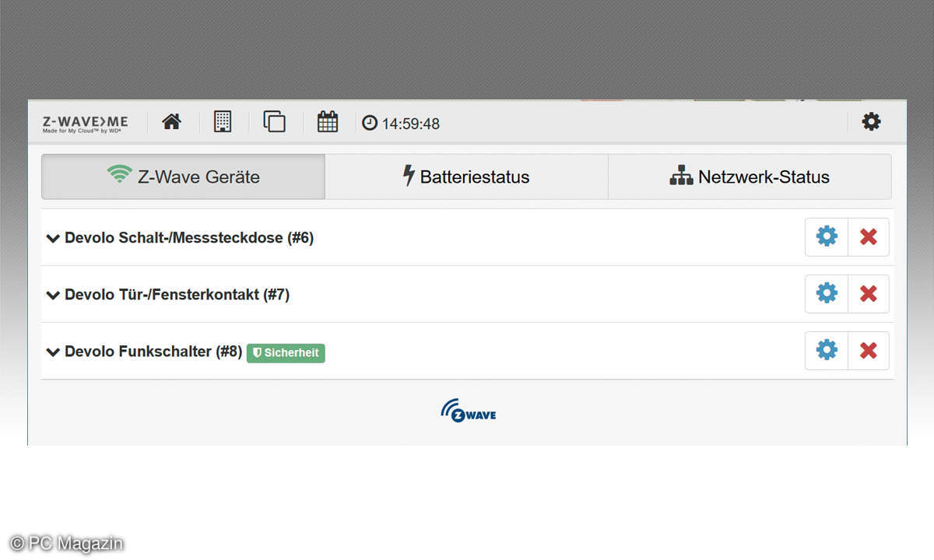
Task: Select the Devolo Schalt-/Messsteckdose (#6) label
Action: click(189, 238)
